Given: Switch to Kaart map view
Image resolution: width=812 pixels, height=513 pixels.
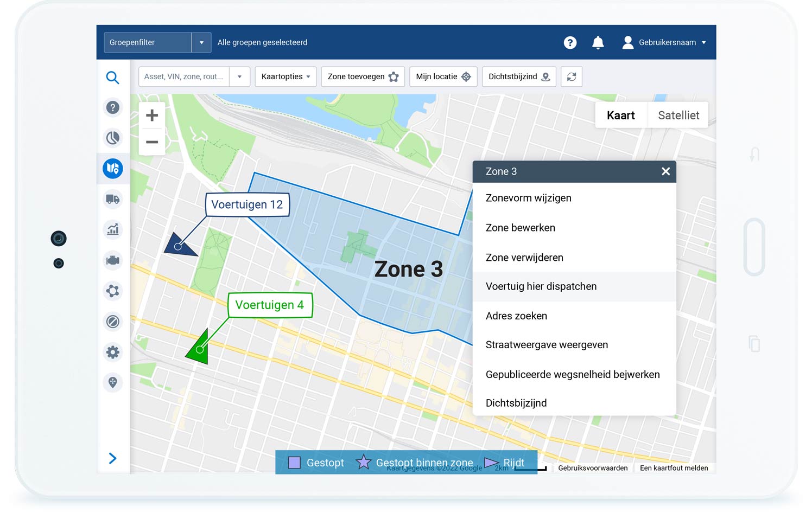Looking at the screenshot, I should [621, 115].
